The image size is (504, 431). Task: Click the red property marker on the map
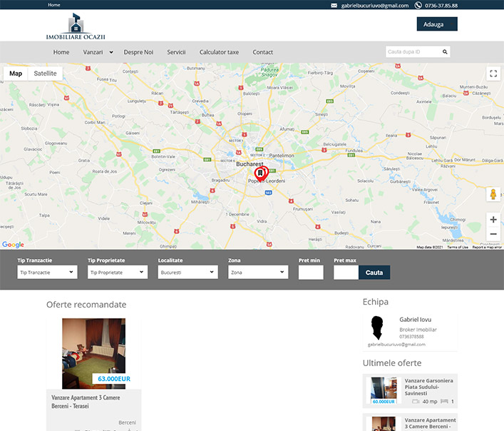point(261,174)
